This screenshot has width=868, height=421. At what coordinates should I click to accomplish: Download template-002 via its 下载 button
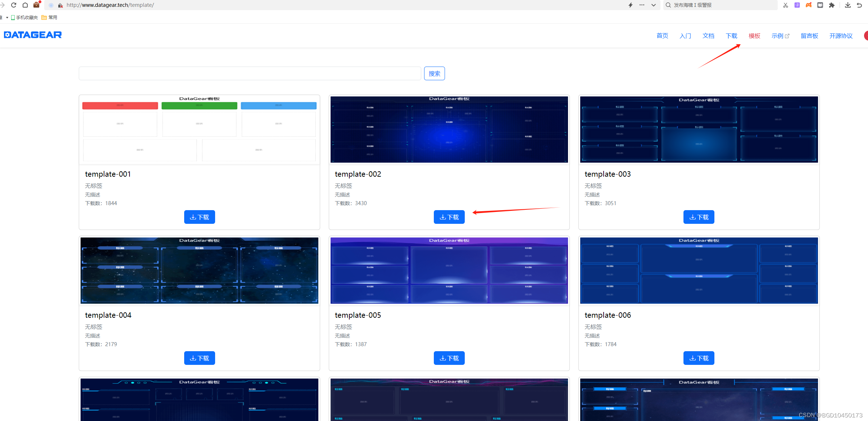[x=449, y=217]
